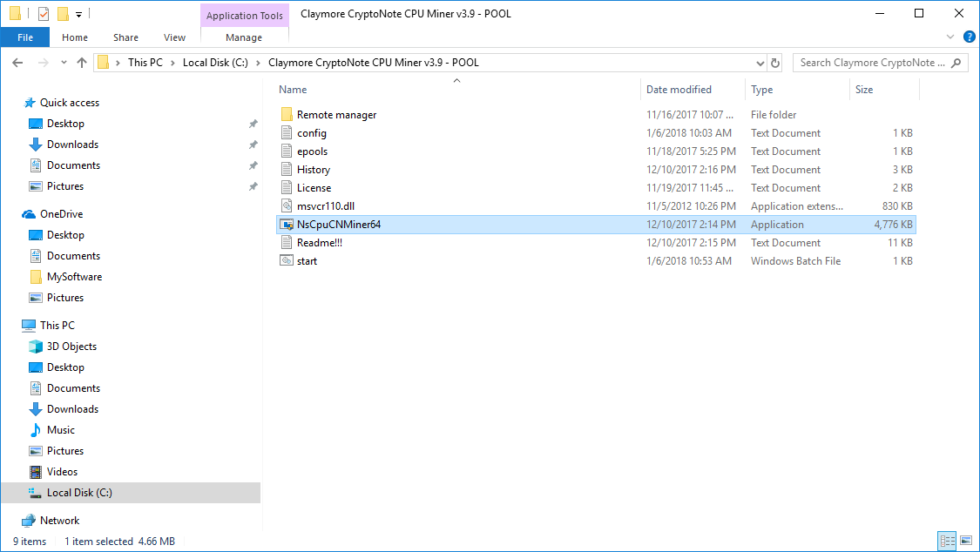Click the Local Disk (C:) drive icon

[x=36, y=493]
